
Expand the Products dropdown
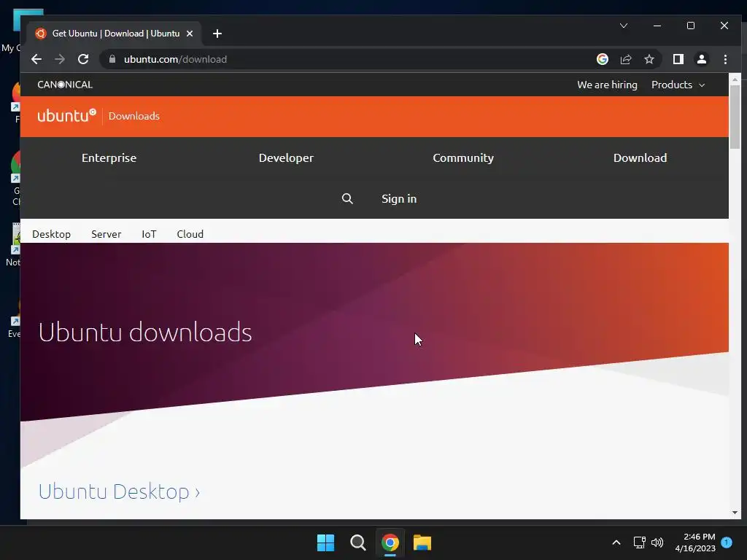(678, 85)
